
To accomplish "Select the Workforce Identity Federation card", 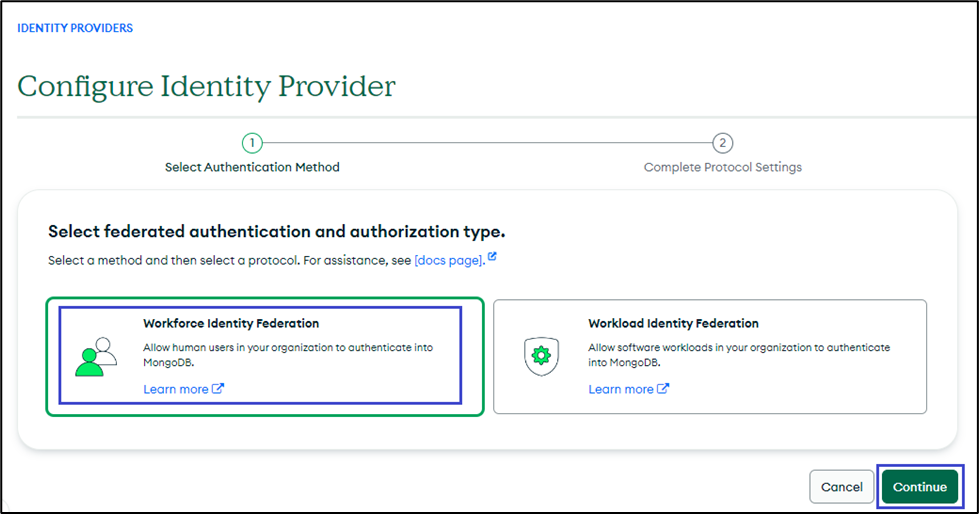I will [x=265, y=356].
